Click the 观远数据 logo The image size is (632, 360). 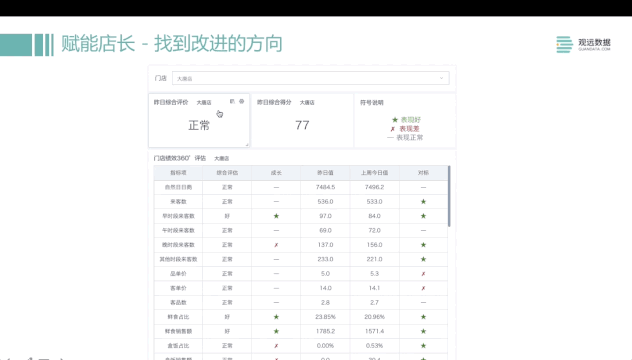coord(583,44)
